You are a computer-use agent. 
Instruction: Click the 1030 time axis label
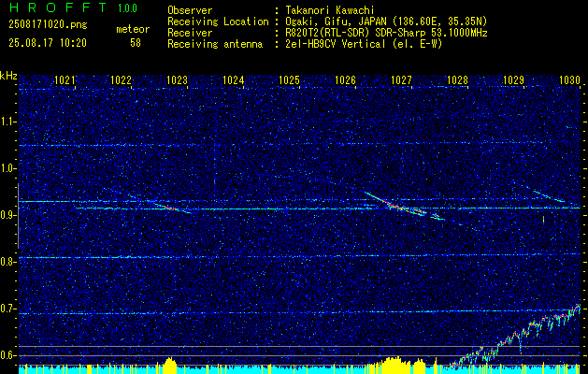click(569, 80)
